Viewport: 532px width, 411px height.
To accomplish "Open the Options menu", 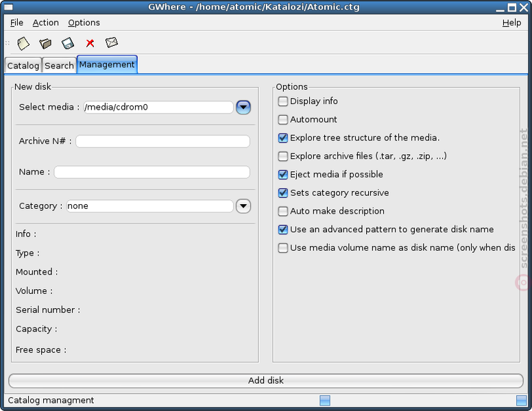I will pos(84,23).
